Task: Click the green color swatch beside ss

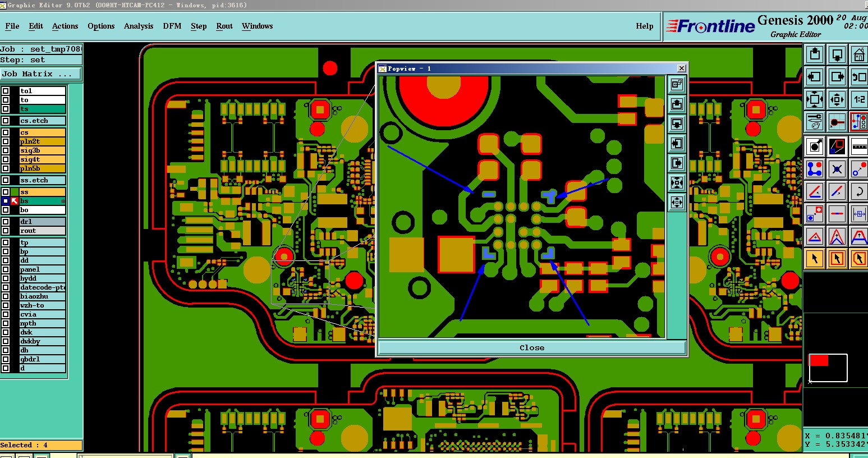Action: (15, 192)
